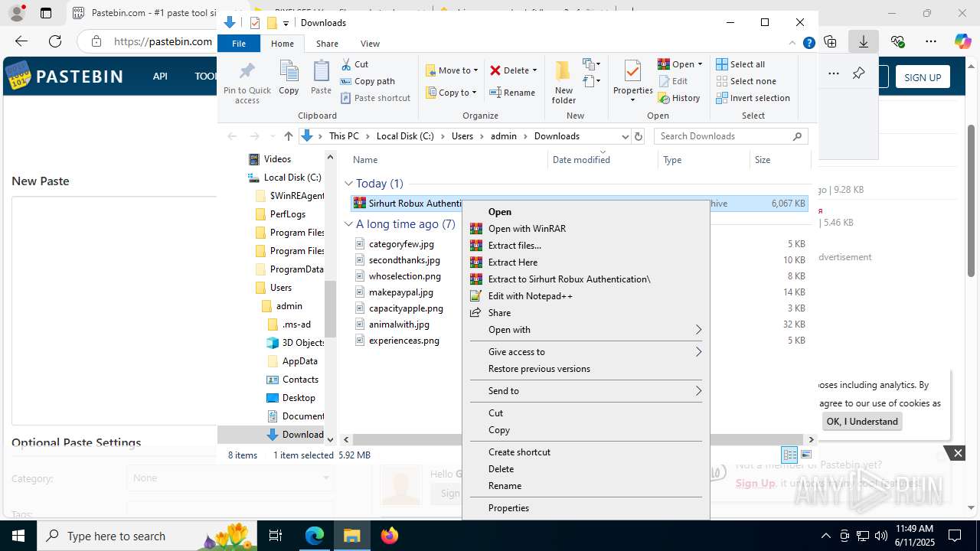
Task: Open Copy to dropdown
Action: coord(452,93)
